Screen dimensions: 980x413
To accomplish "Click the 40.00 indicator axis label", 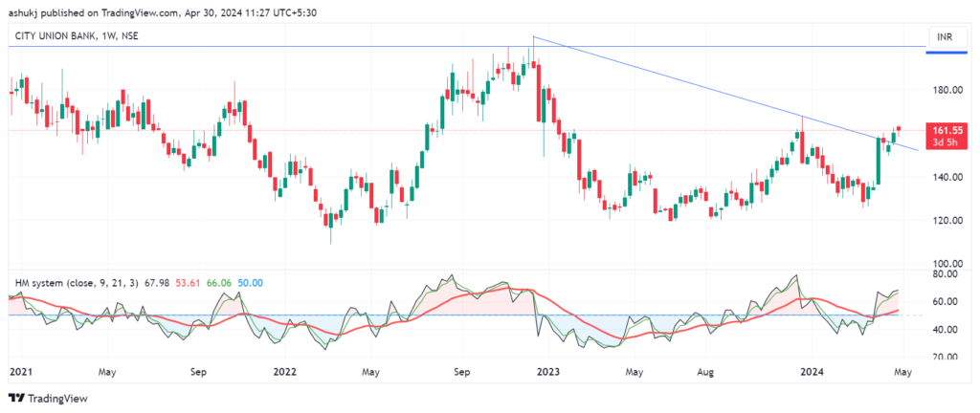I will [946, 330].
